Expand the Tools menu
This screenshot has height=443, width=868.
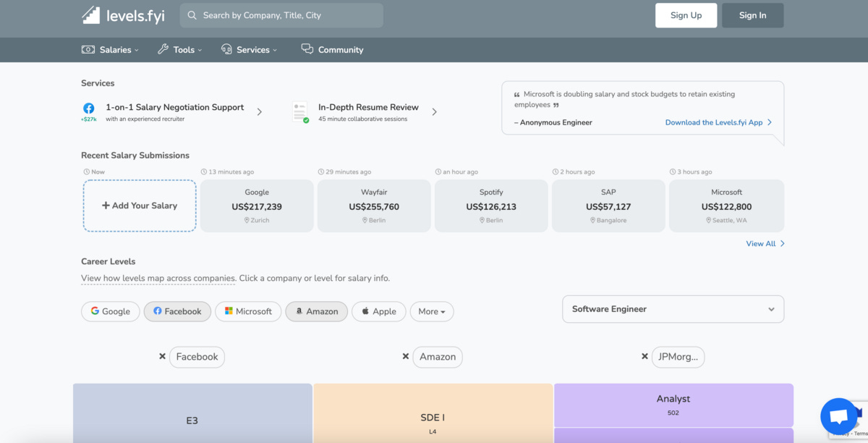180,50
